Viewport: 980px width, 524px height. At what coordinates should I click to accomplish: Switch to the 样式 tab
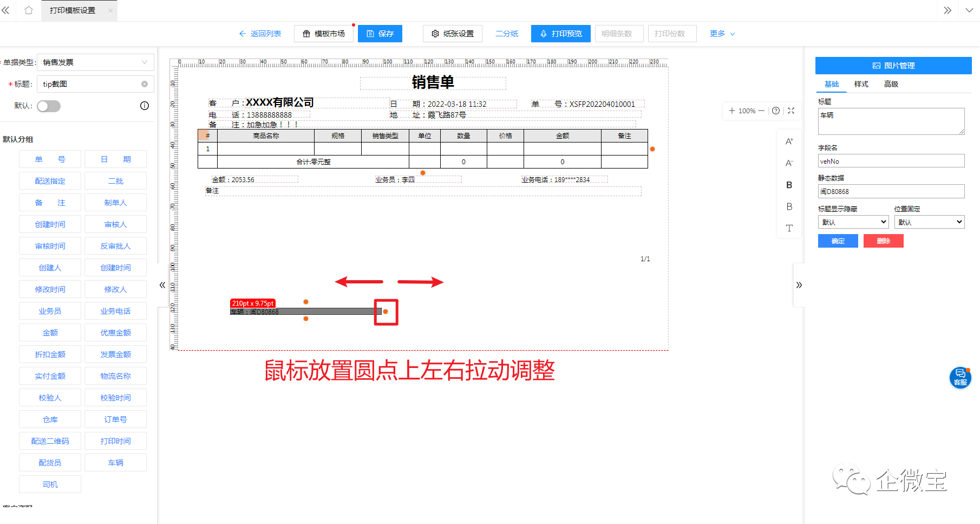(861, 84)
